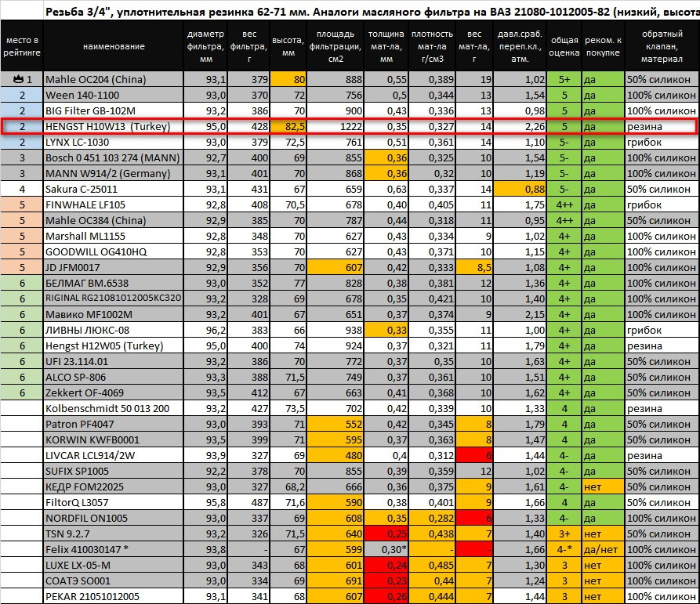Click the 'место в рейтинге' header cell
This screenshot has height=604, width=700.
pyautogui.click(x=22, y=46)
